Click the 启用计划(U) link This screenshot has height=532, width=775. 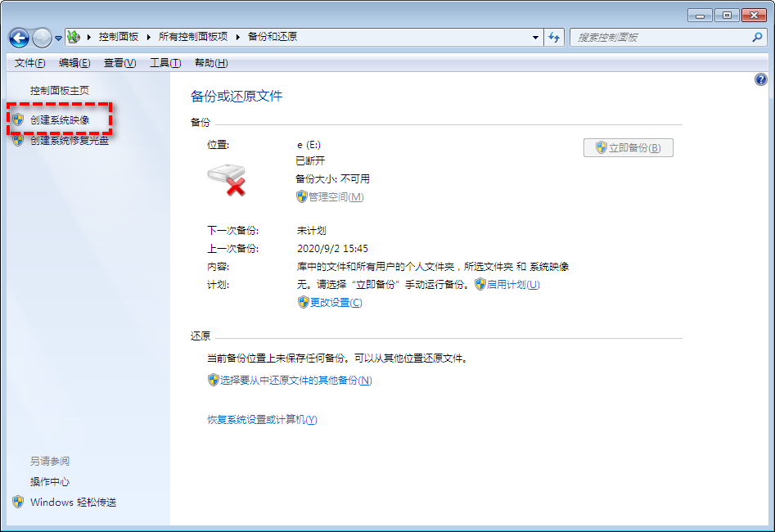tap(513, 284)
